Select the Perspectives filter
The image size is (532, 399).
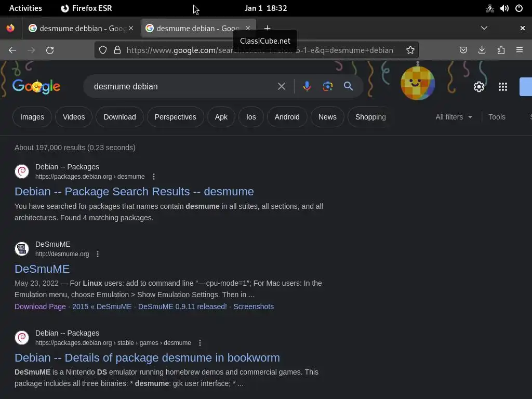(x=176, y=117)
